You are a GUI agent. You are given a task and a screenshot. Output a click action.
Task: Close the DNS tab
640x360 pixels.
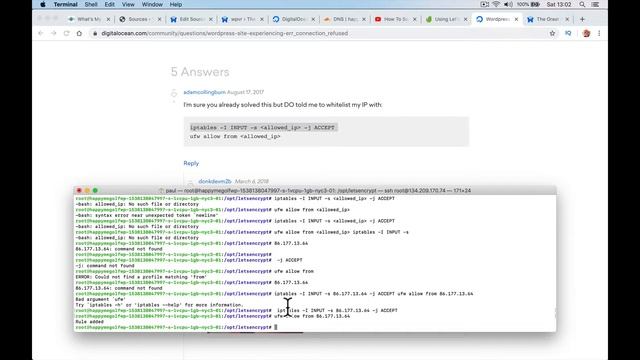[x=364, y=19]
